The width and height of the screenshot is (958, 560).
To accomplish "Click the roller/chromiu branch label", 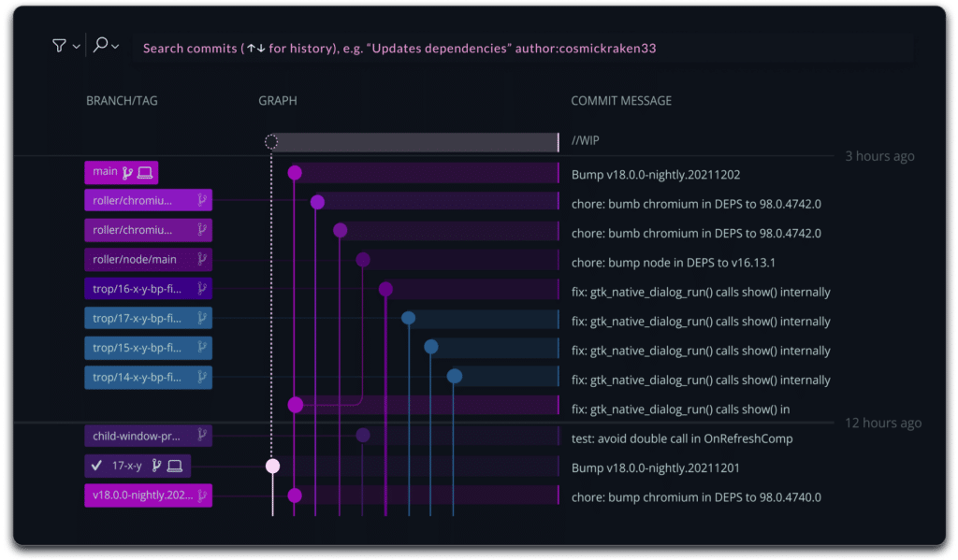I will tap(140, 200).
